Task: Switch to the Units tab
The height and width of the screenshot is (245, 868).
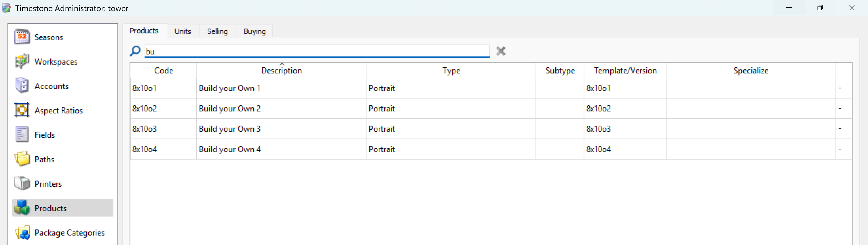Action: coord(182,31)
